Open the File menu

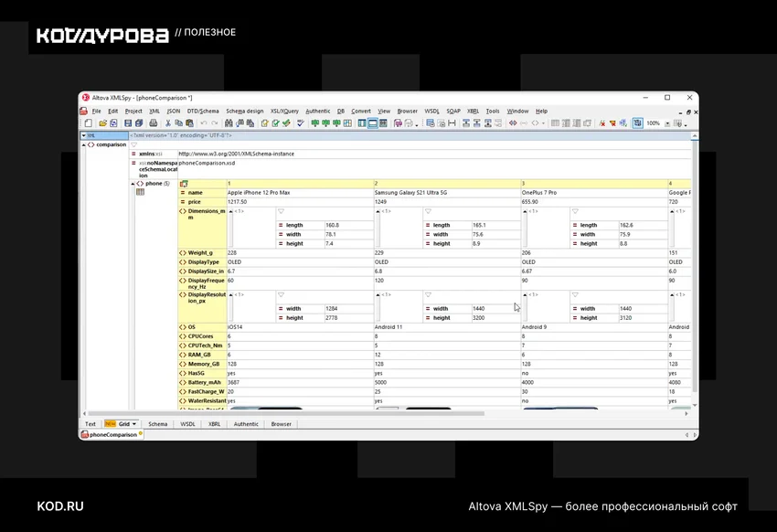tap(97, 111)
